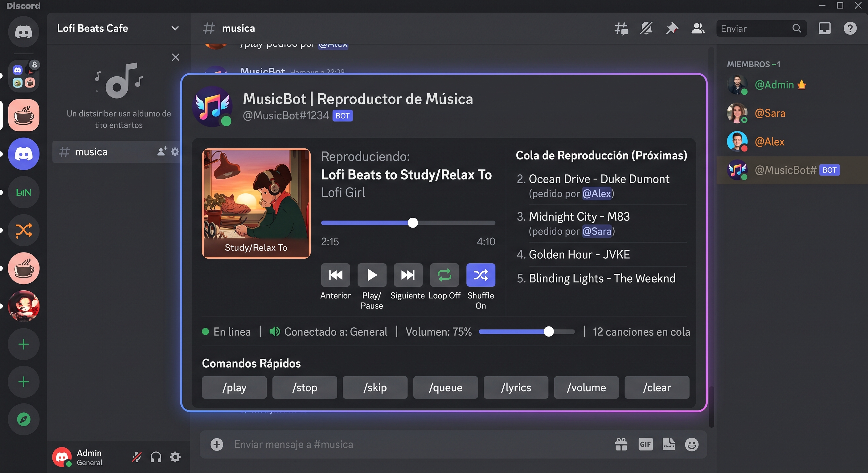Image resolution: width=868 pixels, height=473 pixels.
Task: Open Discord home direct messages icon
Action: pyautogui.click(x=24, y=32)
